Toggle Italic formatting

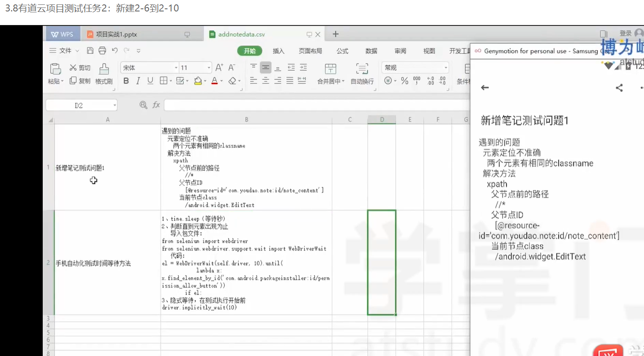tap(138, 81)
